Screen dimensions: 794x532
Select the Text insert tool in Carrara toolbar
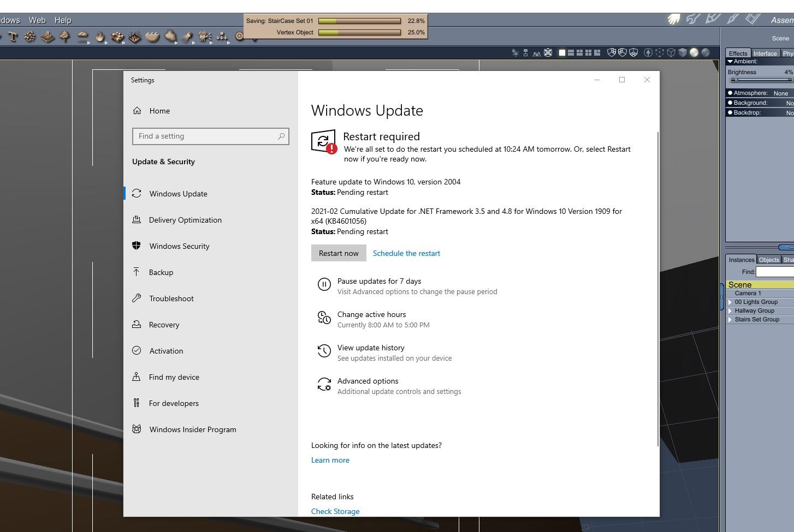[13, 37]
